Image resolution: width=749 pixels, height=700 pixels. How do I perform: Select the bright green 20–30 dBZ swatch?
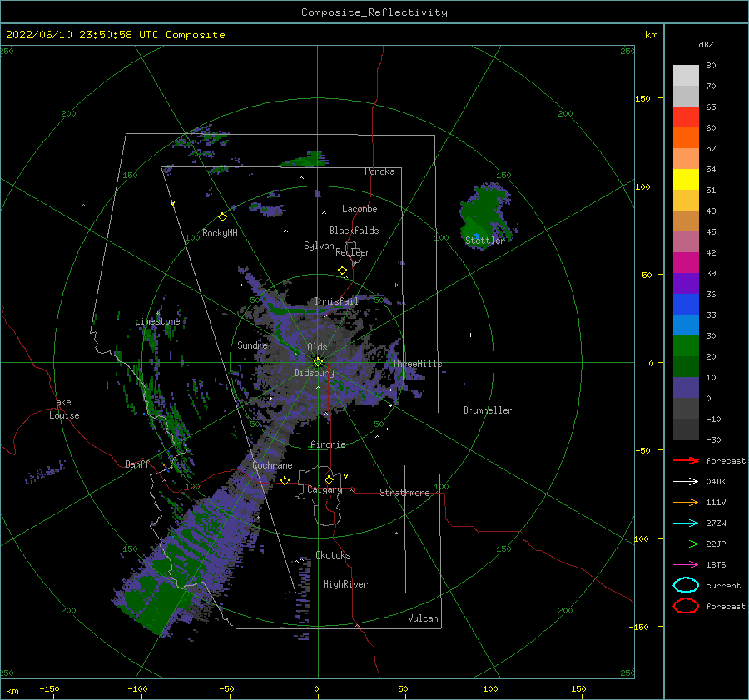[x=686, y=346]
